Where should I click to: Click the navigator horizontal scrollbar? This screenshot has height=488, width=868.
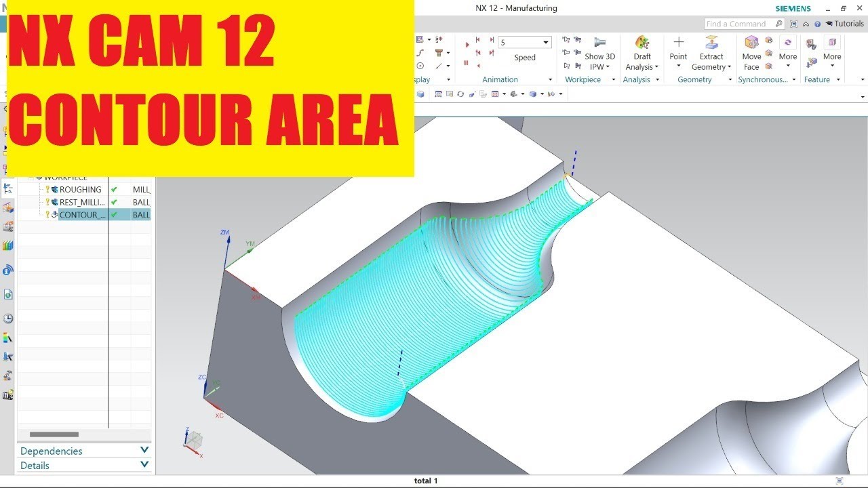54,434
